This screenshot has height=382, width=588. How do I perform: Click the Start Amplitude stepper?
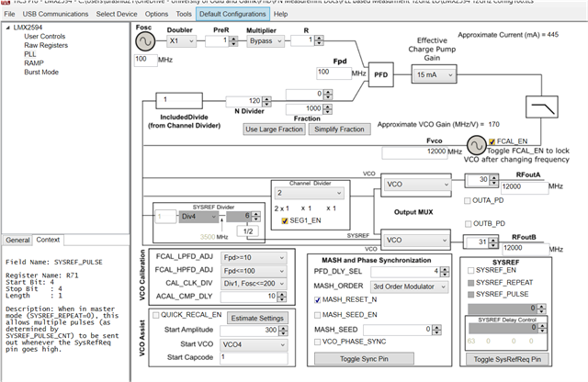pos(283,331)
